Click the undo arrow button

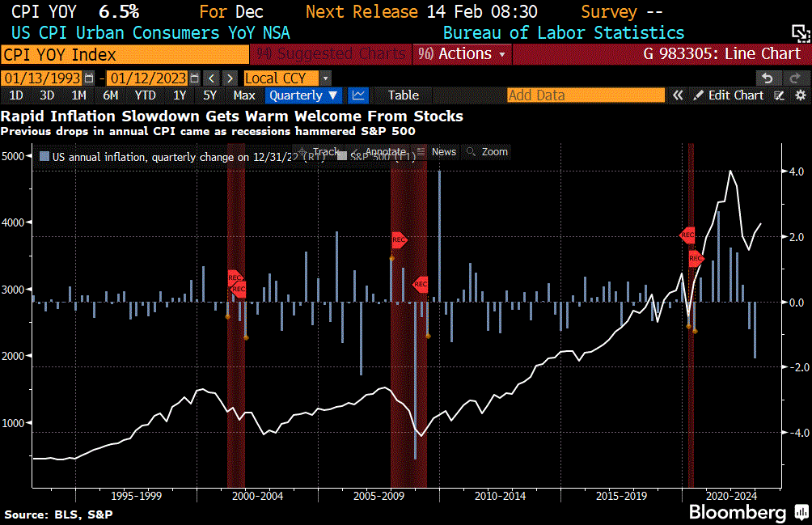pos(768,78)
